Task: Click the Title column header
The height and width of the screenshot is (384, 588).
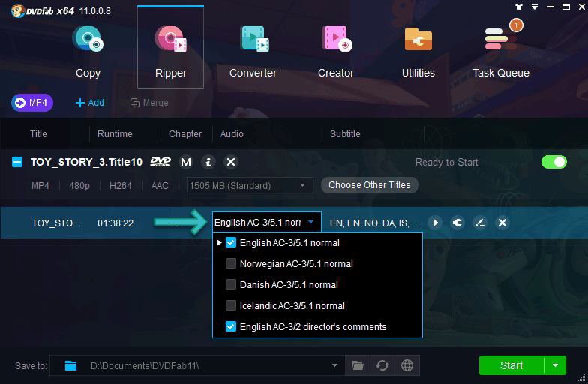Action: 39,134
